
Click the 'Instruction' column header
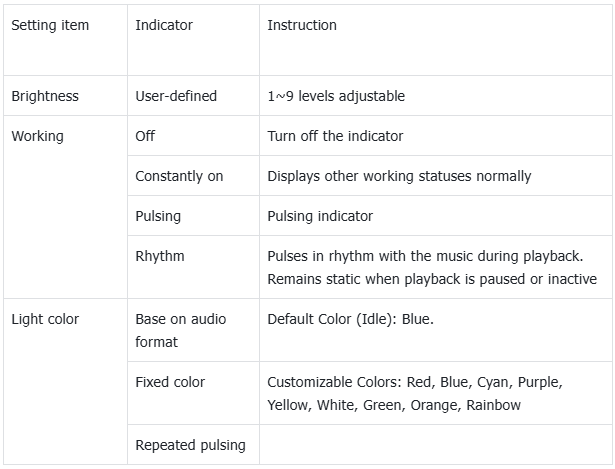tap(302, 25)
